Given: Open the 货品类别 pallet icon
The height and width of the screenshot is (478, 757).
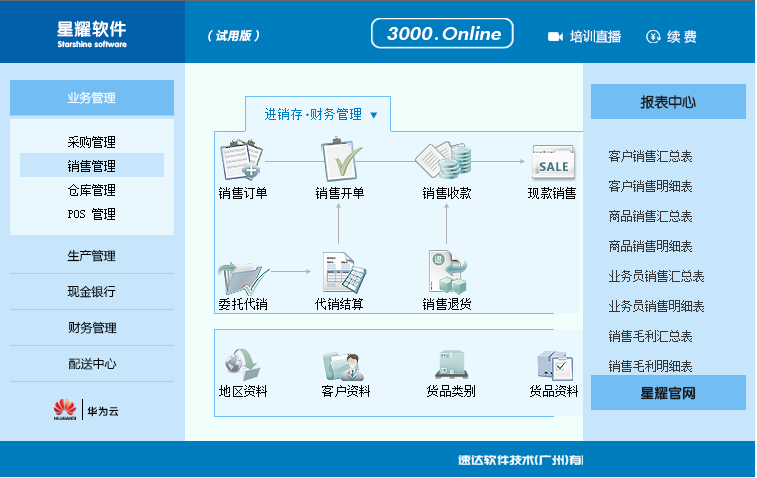Looking at the screenshot, I should [x=451, y=365].
